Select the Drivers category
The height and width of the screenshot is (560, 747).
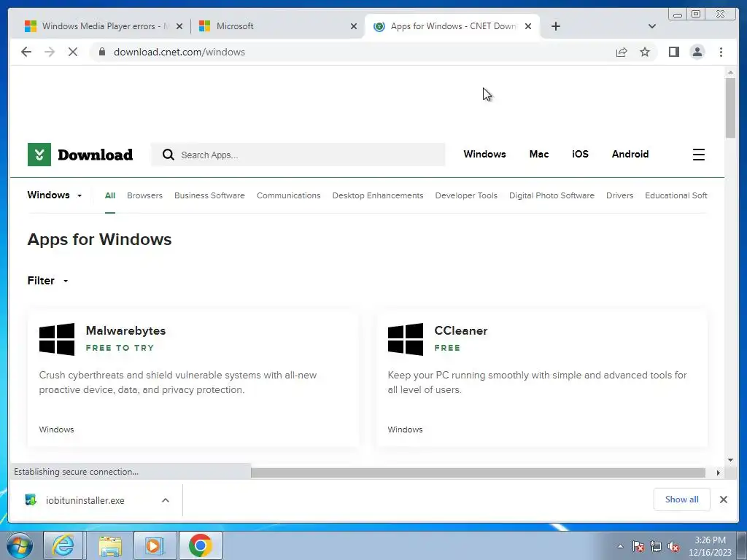pos(619,195)
